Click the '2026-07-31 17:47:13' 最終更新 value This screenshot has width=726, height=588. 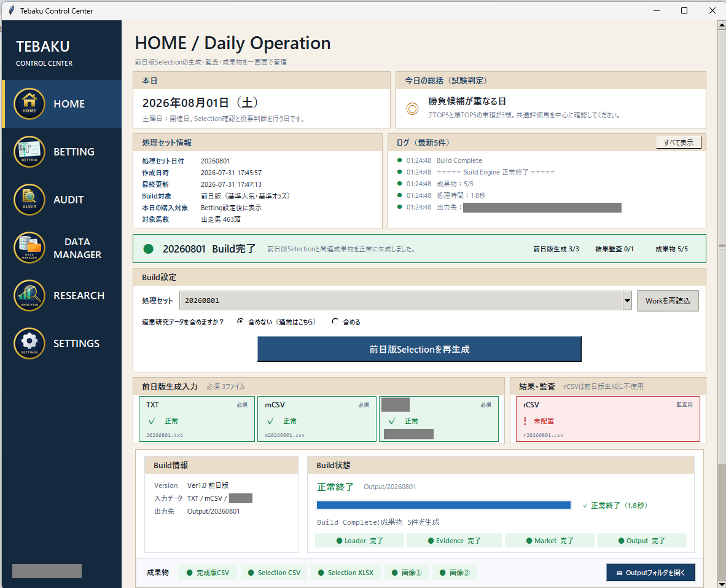pos(231,184)
